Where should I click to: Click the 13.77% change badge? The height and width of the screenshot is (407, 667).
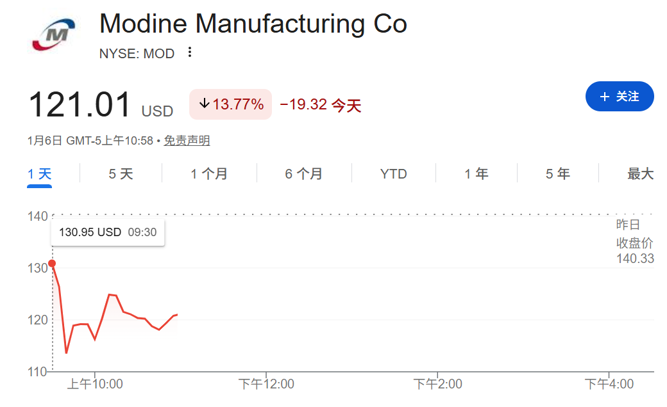(x=231, y=104)
